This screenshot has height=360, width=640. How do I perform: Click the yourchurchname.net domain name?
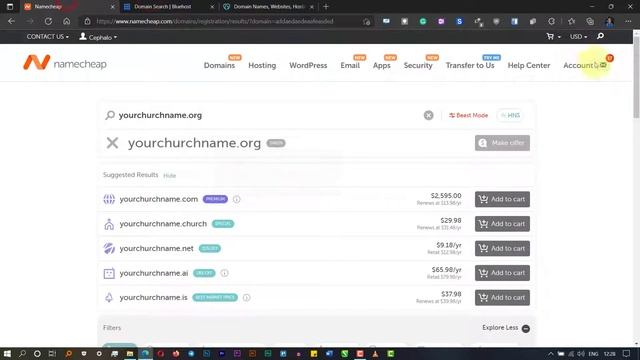tap(156, 248)
